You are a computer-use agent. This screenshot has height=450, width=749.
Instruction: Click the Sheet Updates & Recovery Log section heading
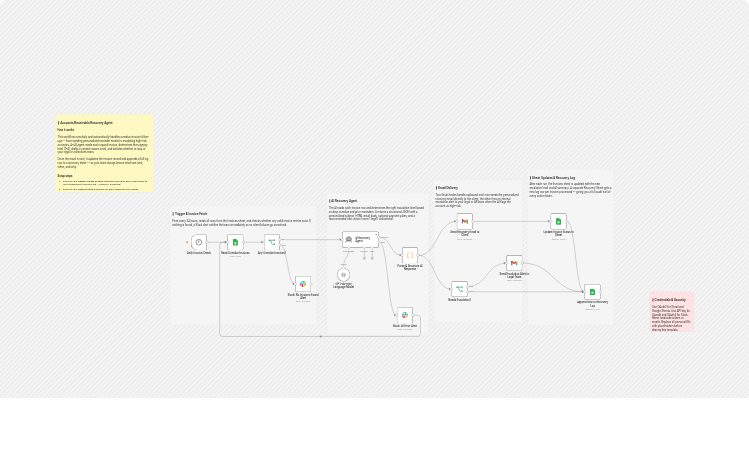click(552, 178)
